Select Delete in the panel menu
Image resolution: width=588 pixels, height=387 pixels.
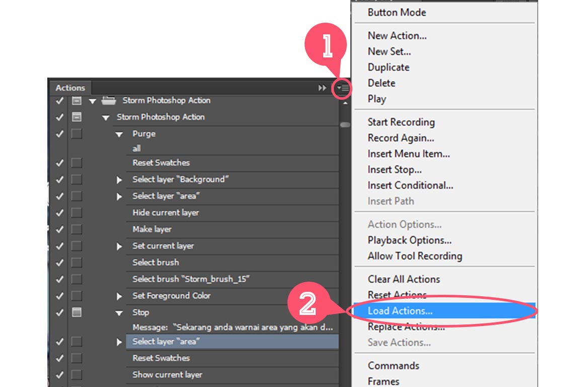[382, 83]
